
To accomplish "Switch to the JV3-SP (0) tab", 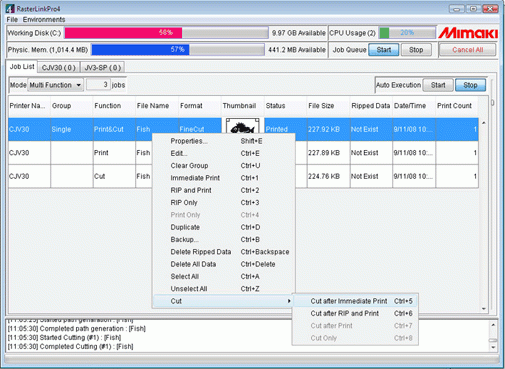I will click(103, 68).
